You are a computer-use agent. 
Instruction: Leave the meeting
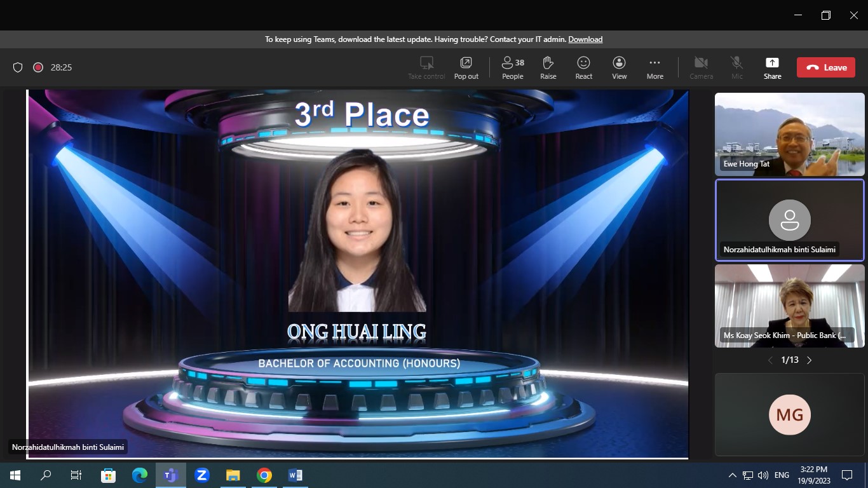[825, 67]
